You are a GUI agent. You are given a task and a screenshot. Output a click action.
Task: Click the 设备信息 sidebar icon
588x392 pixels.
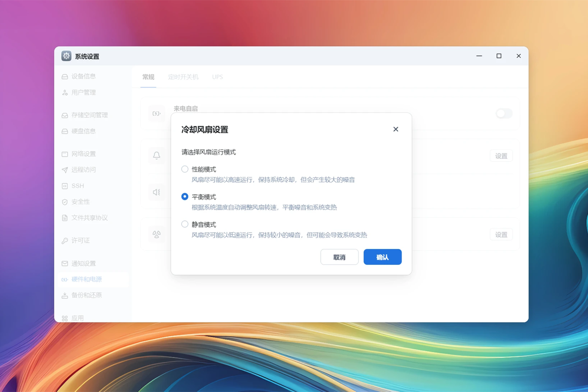coord(65,76)
